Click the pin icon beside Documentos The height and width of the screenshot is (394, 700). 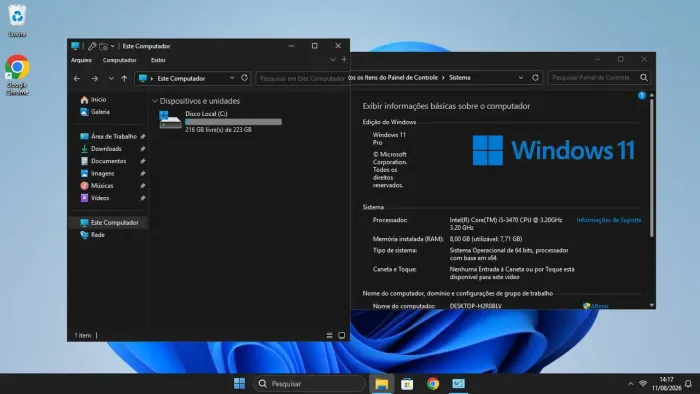click(142, 161)
